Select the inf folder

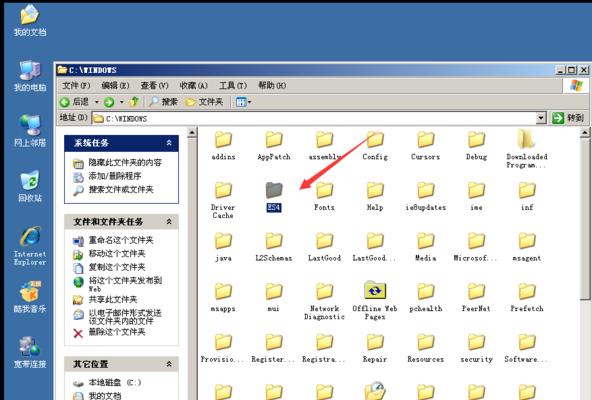(527, 196)
